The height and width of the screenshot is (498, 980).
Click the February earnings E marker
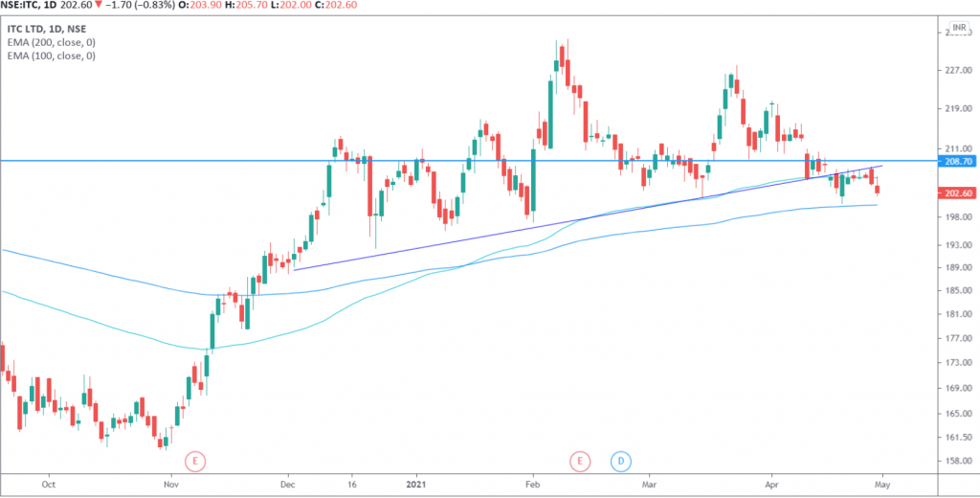pos(579,461)
